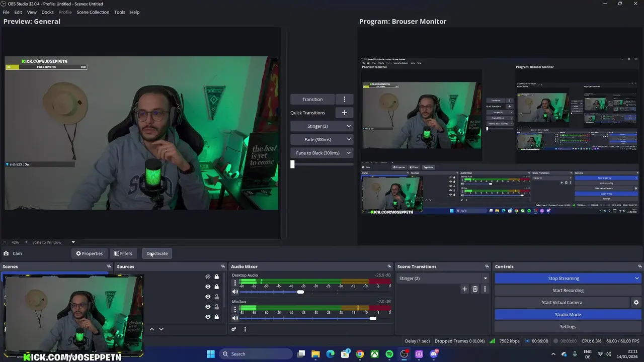Open Fade (300ms) quick transition dropdown arrow
This screenshot has height=362, width=644.
point(349,139)
